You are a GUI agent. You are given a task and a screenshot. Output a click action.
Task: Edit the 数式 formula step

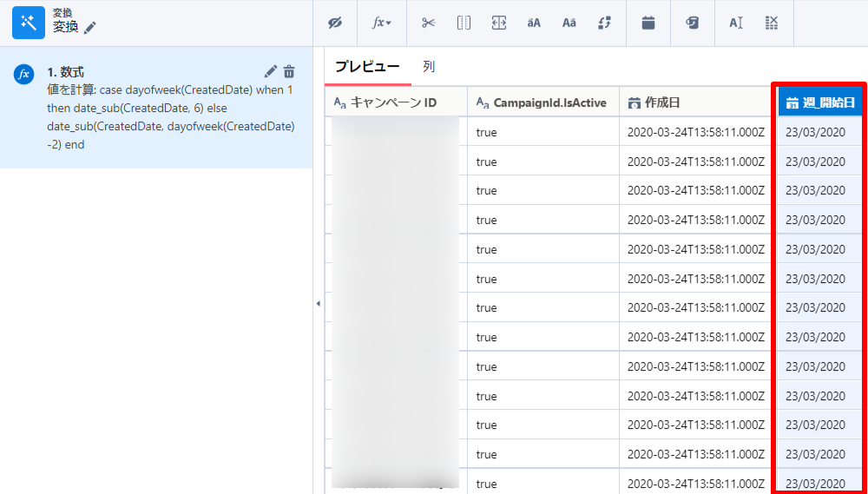271,71
